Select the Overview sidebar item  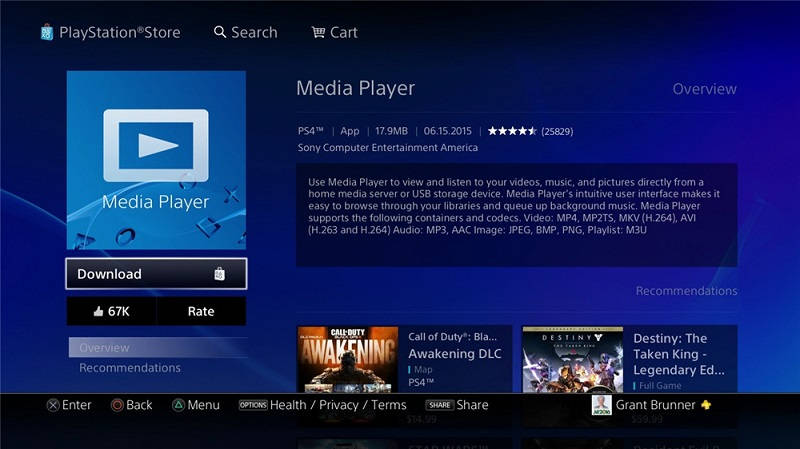click(x=158, y=347)
